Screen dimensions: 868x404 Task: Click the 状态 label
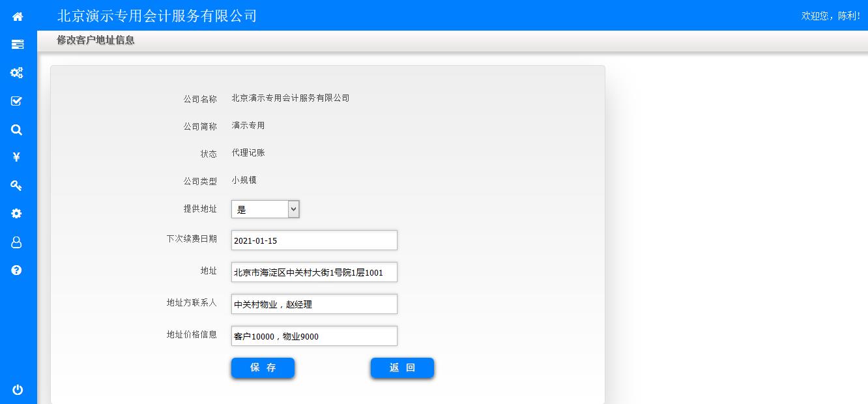(x=209, y=154)
